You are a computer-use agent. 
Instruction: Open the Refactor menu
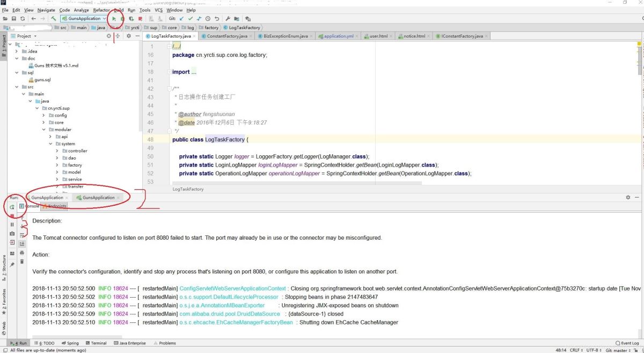click(101, 10)
